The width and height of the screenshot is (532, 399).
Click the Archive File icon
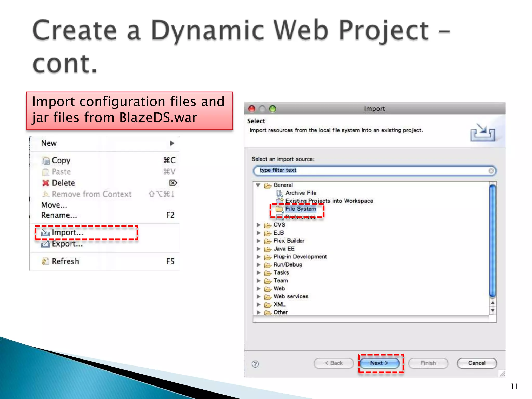[280, 193]
